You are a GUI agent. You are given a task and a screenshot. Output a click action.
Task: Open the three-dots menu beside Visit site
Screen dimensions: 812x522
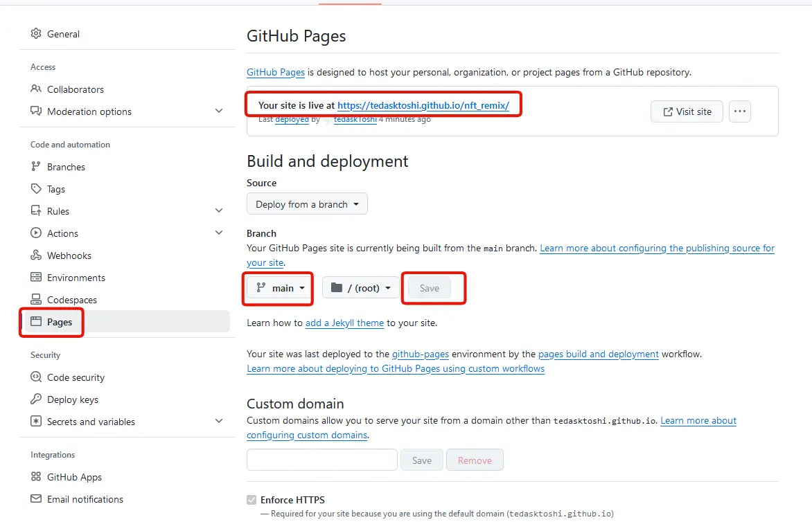[739, 111]
